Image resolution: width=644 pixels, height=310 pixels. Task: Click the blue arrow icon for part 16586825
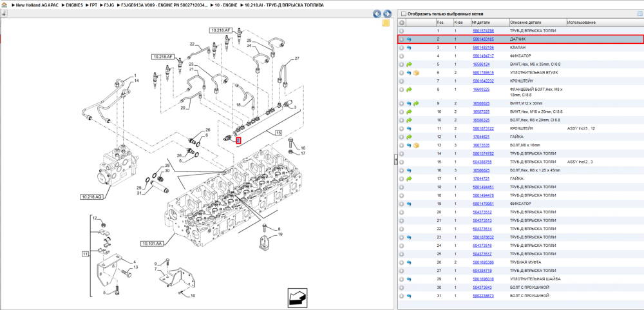409,170
